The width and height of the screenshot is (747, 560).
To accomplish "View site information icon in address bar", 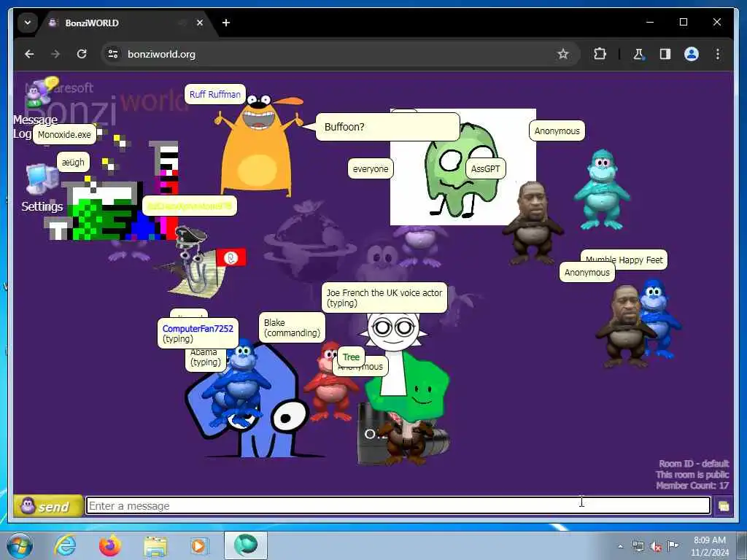I will click(x=113, y=54).
